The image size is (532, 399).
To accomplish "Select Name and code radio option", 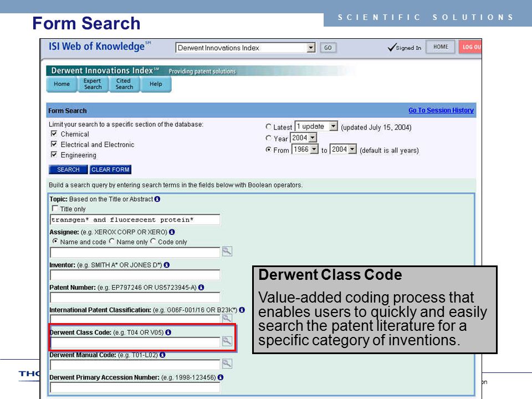I will pyautogui.click(x=55, y=241).
